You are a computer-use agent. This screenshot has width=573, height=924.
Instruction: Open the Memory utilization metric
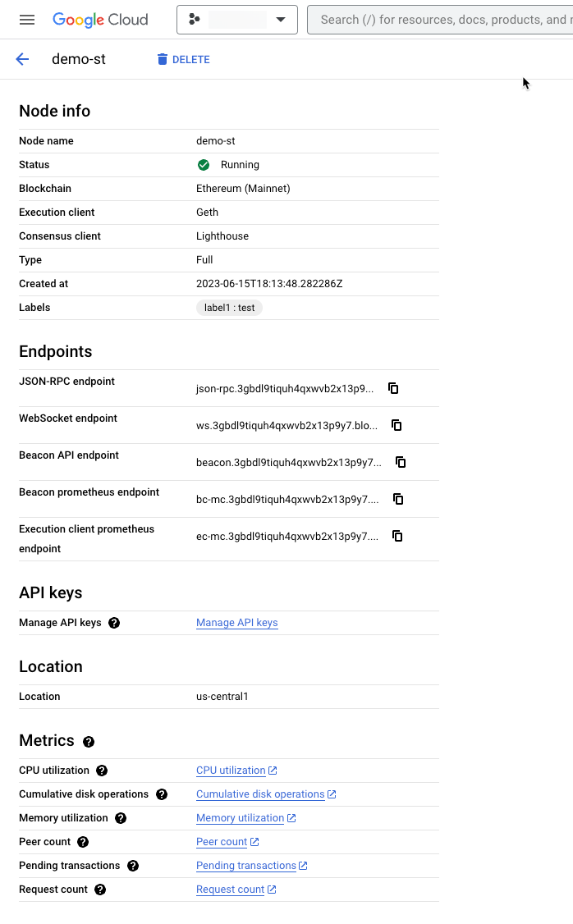(241, 818)
